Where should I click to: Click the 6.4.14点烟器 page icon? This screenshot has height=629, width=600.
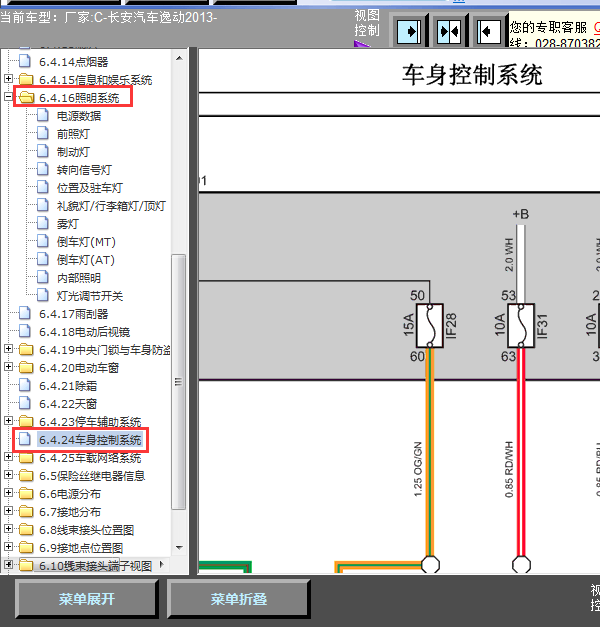25,61
